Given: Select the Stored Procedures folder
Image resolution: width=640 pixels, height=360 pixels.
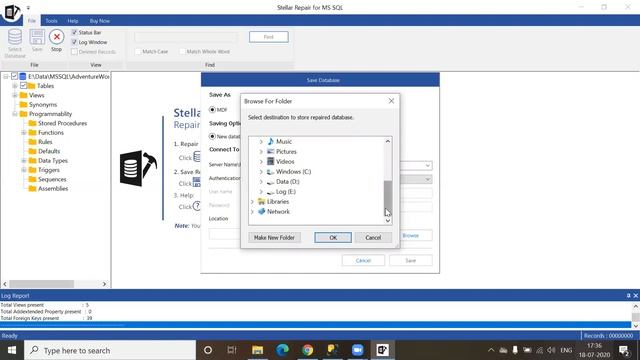Looking at the screenshot, I should (x=58, y=123).
